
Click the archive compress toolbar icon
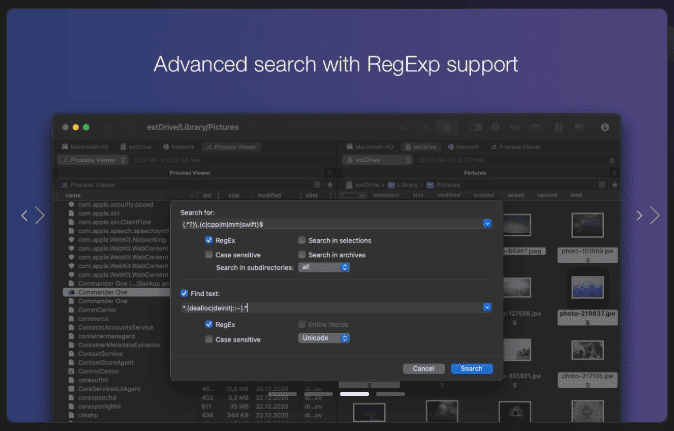[559, 127]
